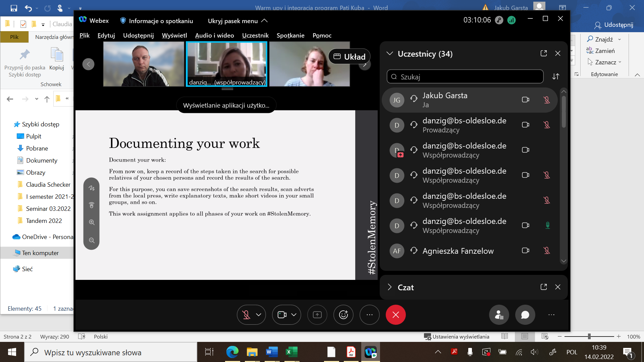Screen dimensions: 644x362
Task: Open Zaznacz dropdown in Word
Action: [620, 62]
